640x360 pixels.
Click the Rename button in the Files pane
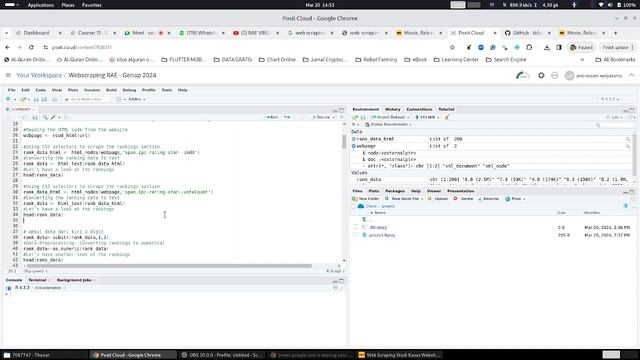click(x=488, y=199)
